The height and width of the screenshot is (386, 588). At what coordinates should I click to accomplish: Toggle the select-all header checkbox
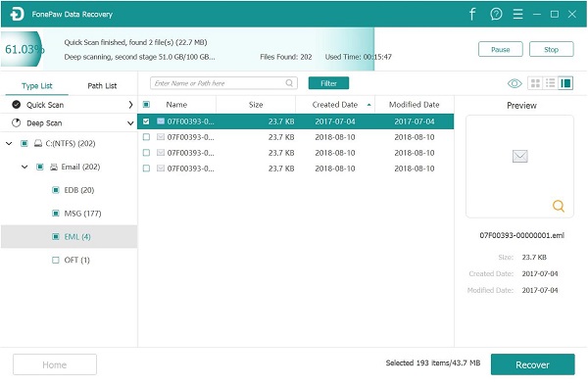click(x=146, y=104)
